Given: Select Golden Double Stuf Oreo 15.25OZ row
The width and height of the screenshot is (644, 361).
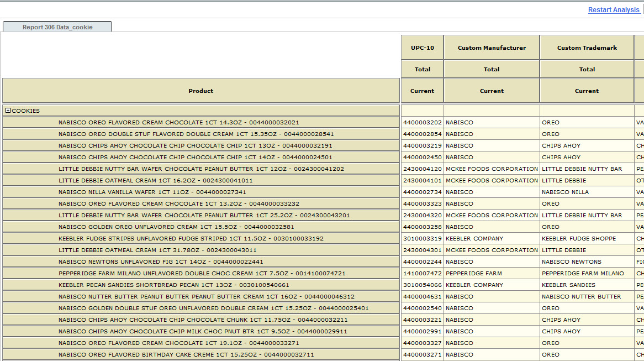Looking at the screenshot, I should (201, 308).
